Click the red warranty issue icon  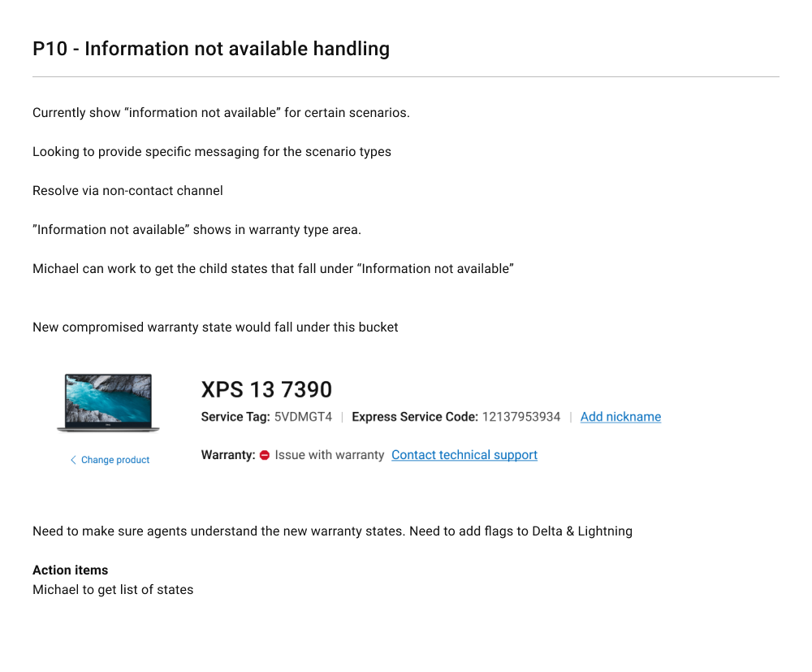tap(264, 456)
